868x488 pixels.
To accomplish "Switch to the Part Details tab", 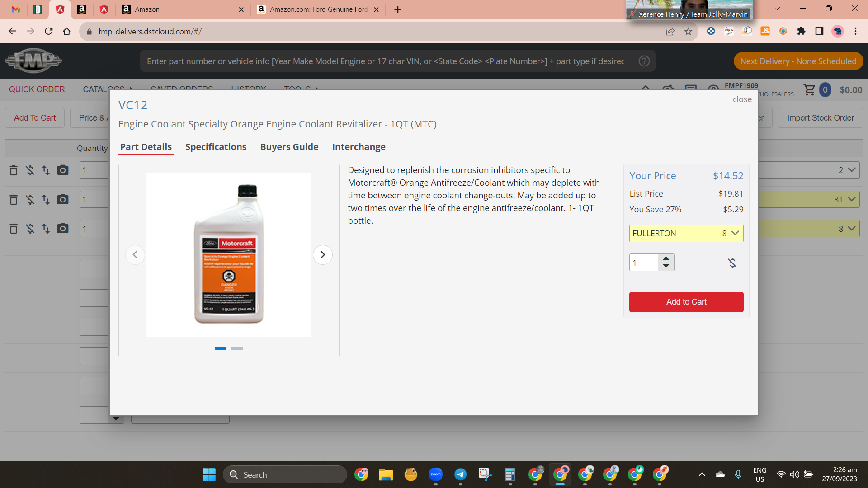I will point(146,147).
